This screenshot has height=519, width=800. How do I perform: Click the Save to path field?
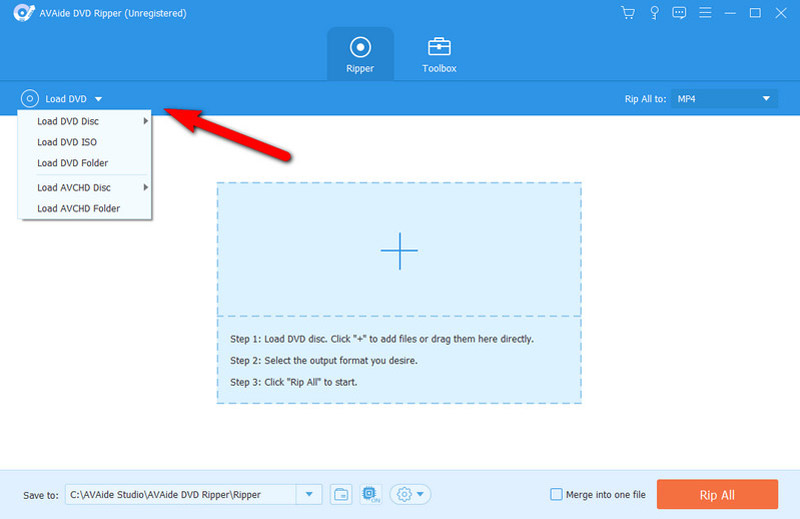(181, 494)
